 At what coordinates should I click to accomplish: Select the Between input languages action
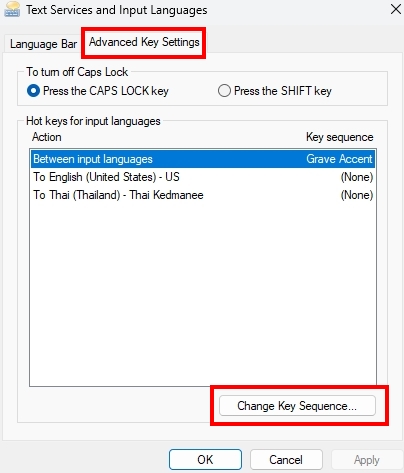click(x=203, y=159)
